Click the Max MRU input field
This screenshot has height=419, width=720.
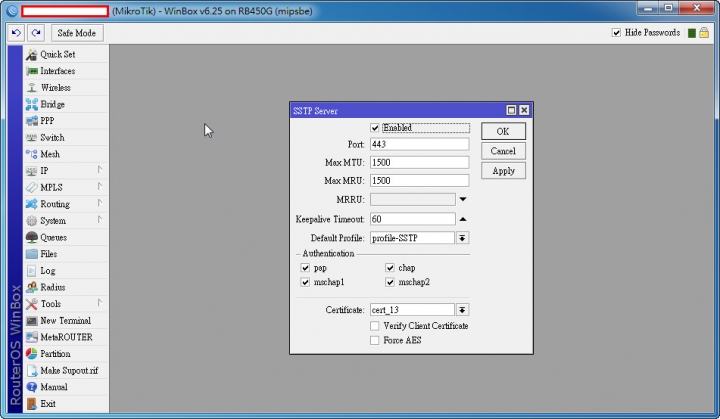[x=419, y=181]
